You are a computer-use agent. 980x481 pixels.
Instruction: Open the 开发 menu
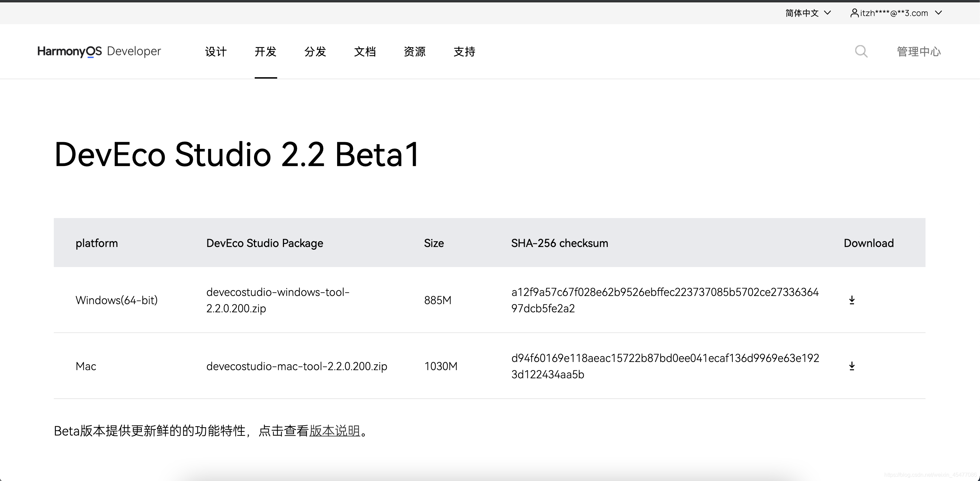pyautogui.click(x=266, y=51)
